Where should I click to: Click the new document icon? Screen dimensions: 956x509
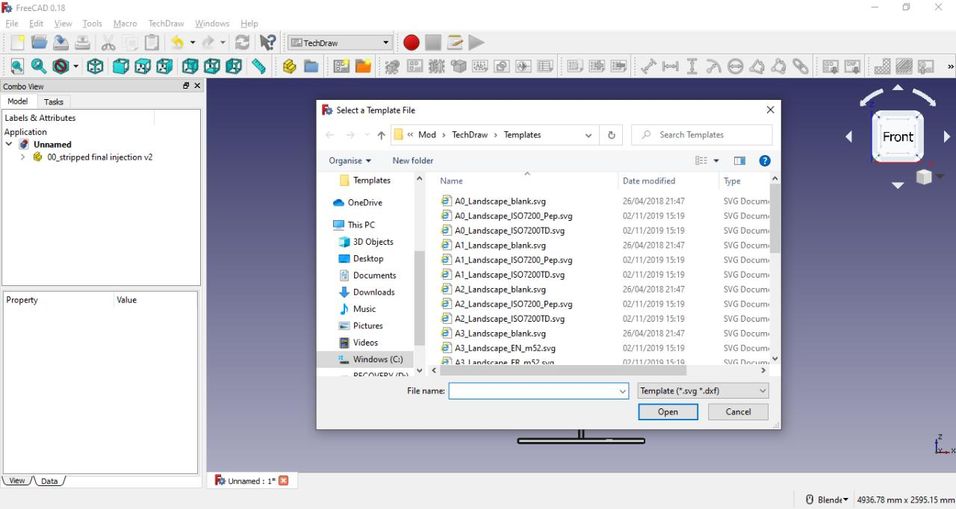coord(18,43)
